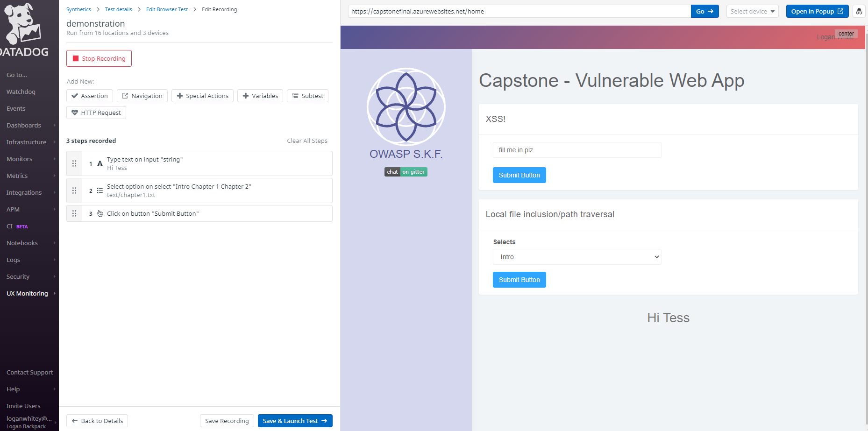
Task: Open Security in sidebar
Action: coord(29,276)
